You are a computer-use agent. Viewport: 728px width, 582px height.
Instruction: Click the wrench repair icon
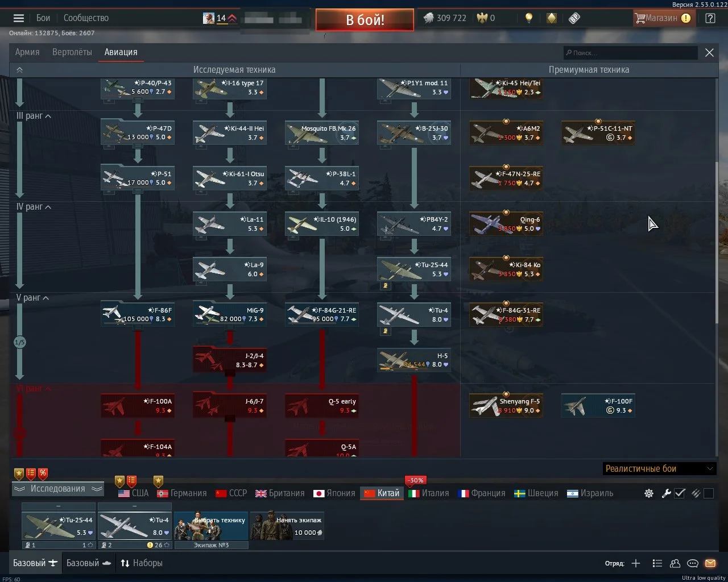[x=666, y=493]
